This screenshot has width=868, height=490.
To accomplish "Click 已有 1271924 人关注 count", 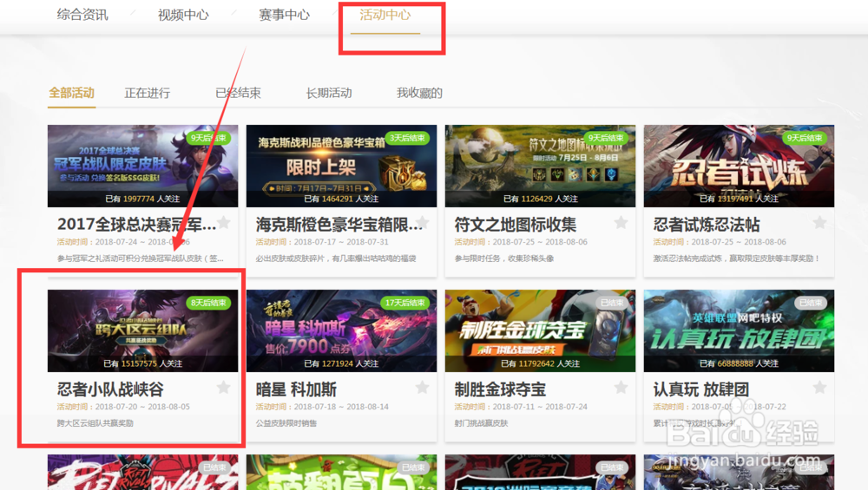I will [x=341, y=363].
